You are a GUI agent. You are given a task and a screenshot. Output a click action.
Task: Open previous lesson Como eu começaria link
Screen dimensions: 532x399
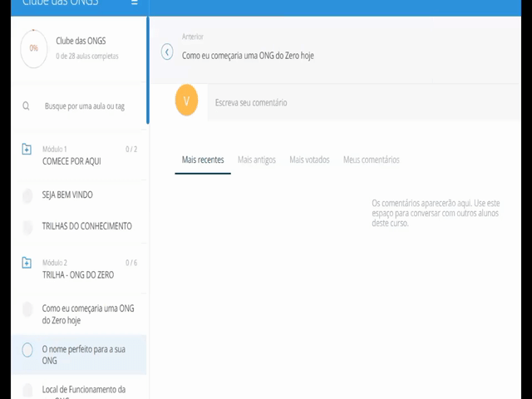pyautogui.click(x=248, y=56)
